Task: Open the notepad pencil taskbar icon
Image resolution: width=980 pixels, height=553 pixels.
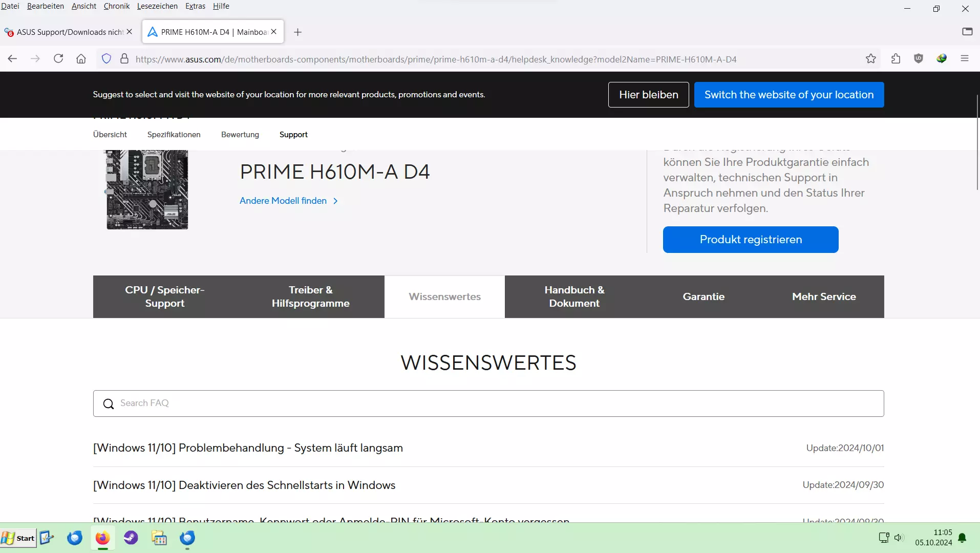Action: coord(47,538)
